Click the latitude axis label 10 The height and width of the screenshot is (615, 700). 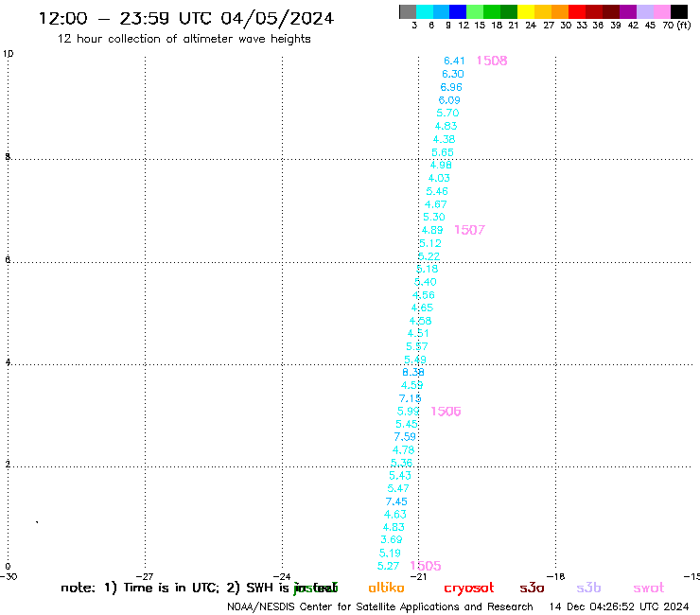pos(8,54)
